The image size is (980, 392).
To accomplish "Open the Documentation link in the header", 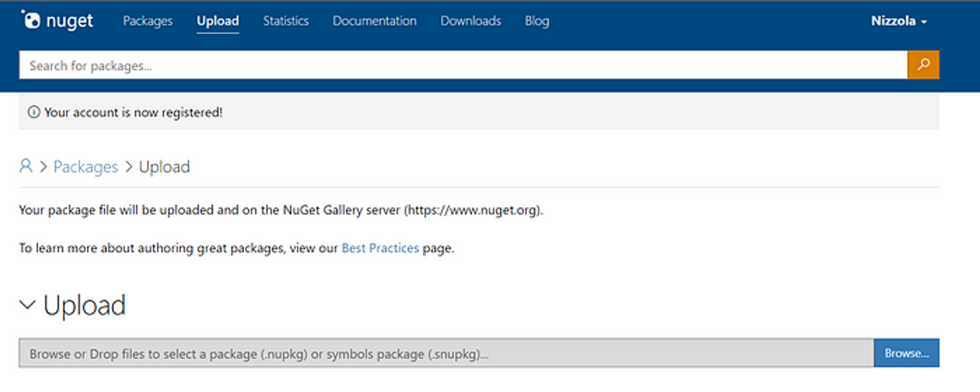I will 374,21.
